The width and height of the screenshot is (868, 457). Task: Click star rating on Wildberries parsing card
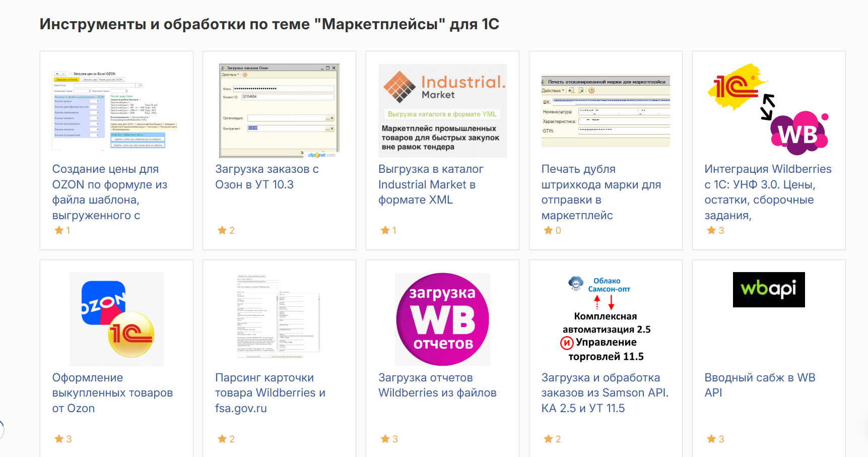[x=226, y=439]
